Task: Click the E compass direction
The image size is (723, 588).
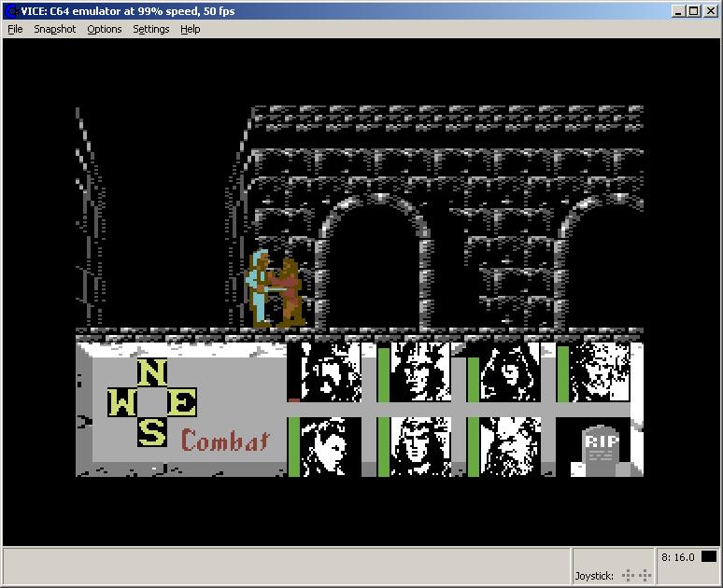Action: click(182, 402)
